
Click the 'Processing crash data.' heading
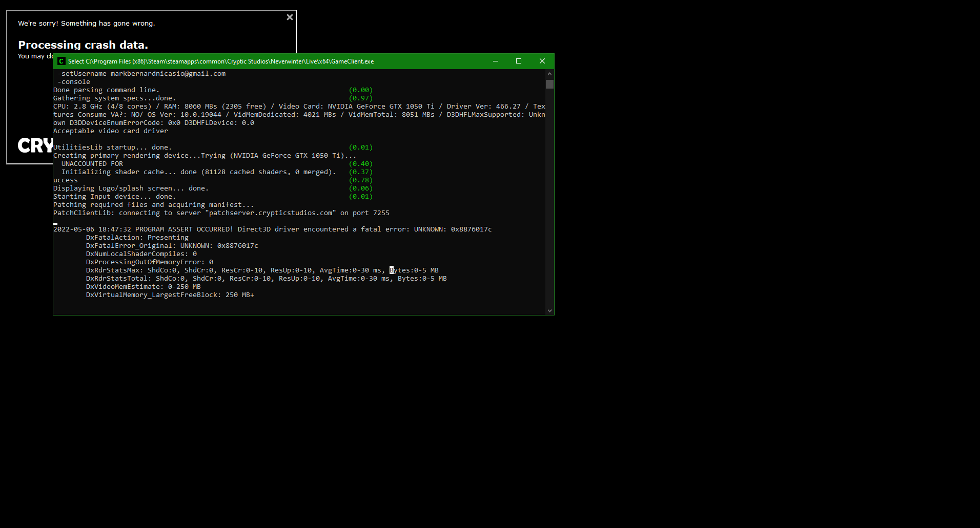pos(83,45)
